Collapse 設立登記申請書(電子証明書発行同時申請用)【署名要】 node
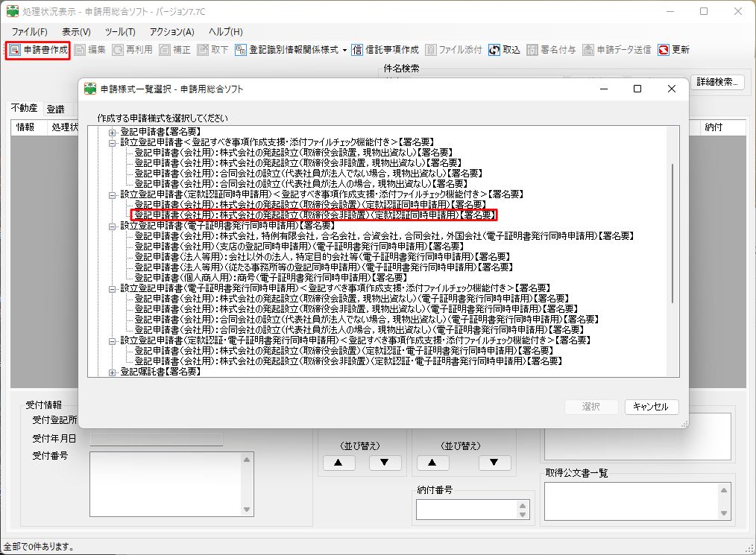 tap(113, 225)
